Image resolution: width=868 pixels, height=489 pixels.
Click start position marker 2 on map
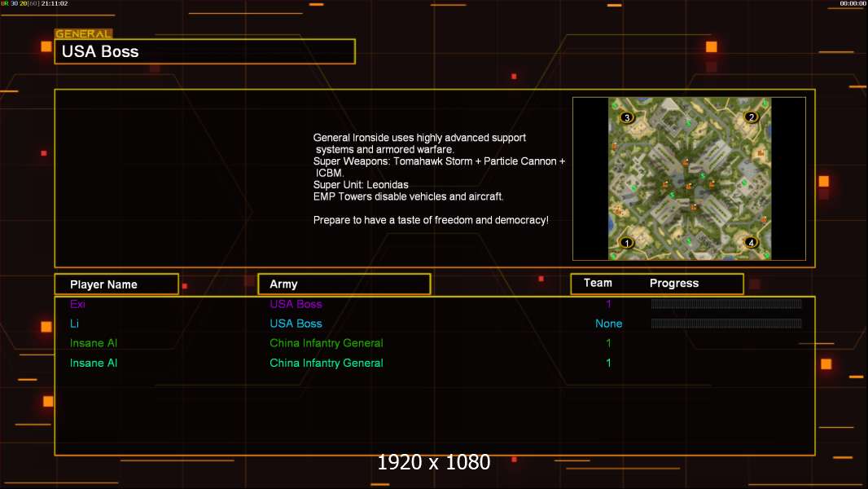(x=751, y=117)
